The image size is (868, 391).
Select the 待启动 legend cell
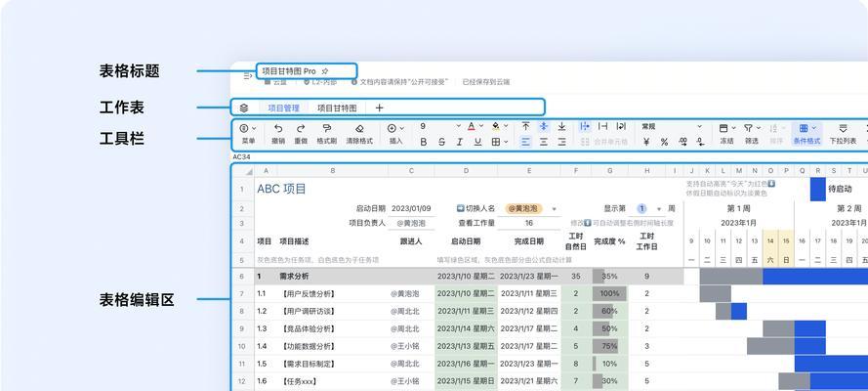point(840,189)
